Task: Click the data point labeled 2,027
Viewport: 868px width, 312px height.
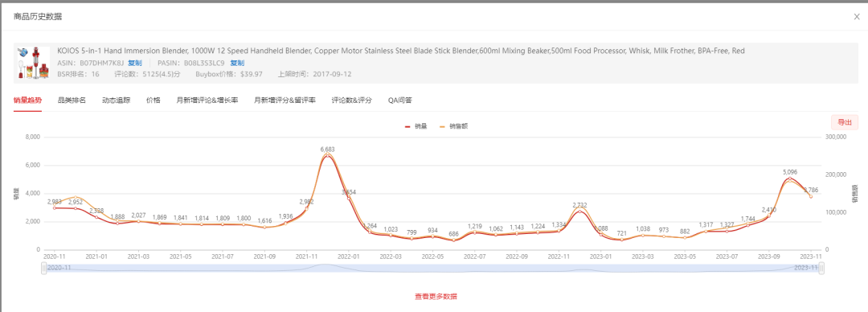Action: point(138,221)
